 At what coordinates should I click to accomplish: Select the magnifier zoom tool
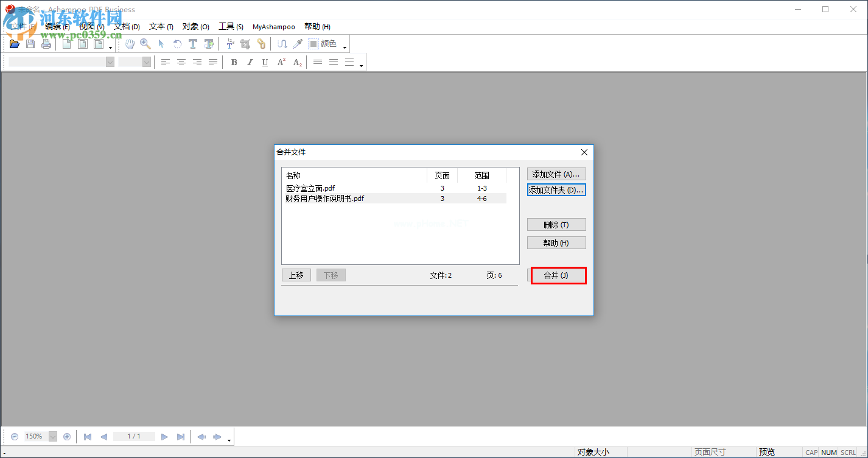tap(145, 44)
